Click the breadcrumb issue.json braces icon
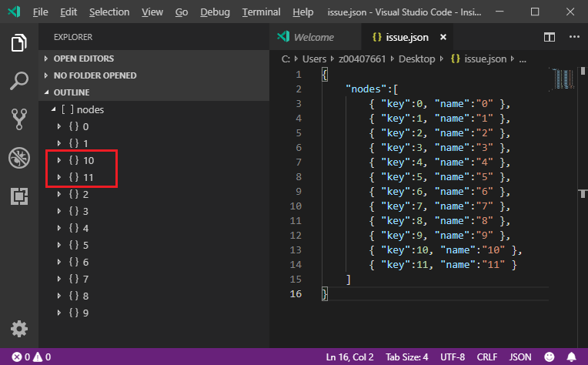This screenshot has height=365, width=588. (x=456, y=59)
